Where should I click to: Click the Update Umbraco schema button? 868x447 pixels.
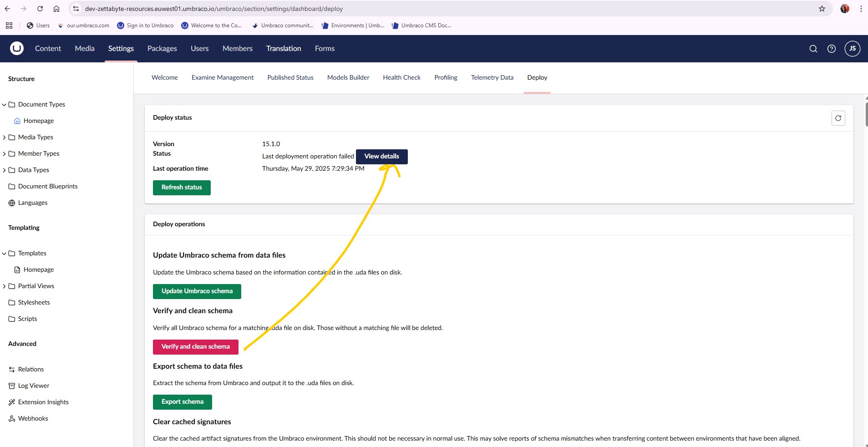point(197,291)
